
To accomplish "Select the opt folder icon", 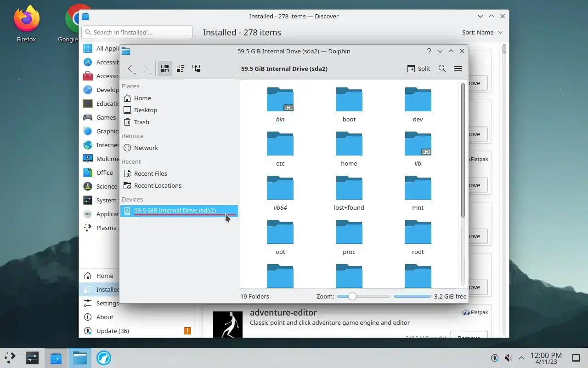I will 280,232.
